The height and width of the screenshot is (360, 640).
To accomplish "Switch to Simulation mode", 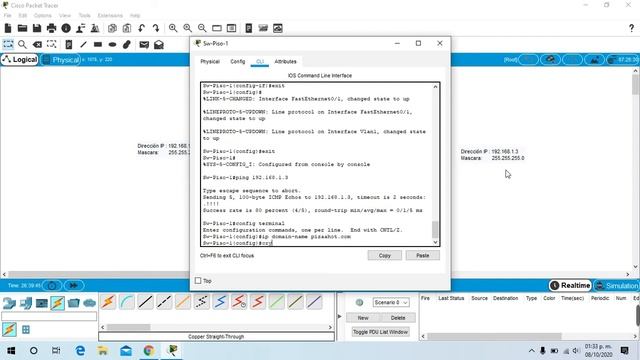I will tap(616, 285).
